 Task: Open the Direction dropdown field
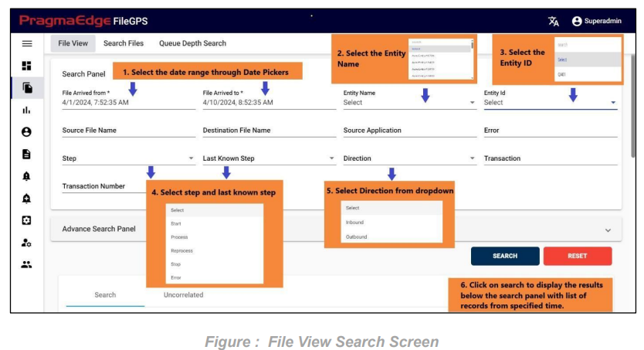[409, 158]
